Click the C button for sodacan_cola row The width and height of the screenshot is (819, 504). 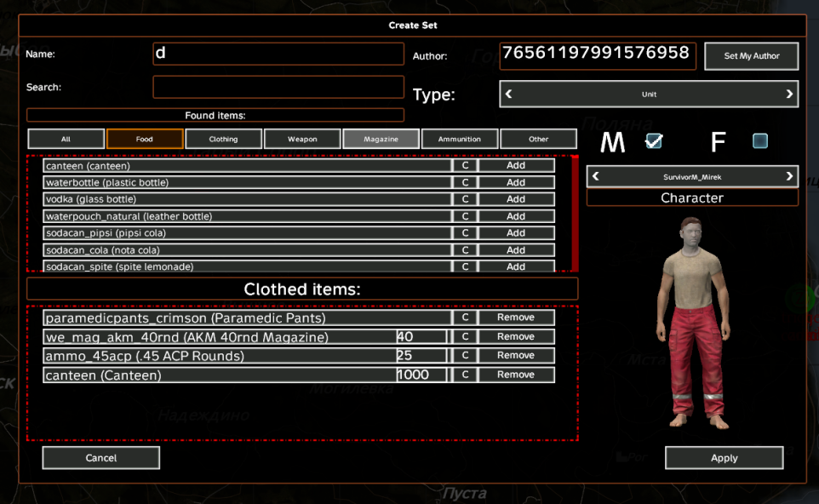pyautogui.click(x=465, y=250)
